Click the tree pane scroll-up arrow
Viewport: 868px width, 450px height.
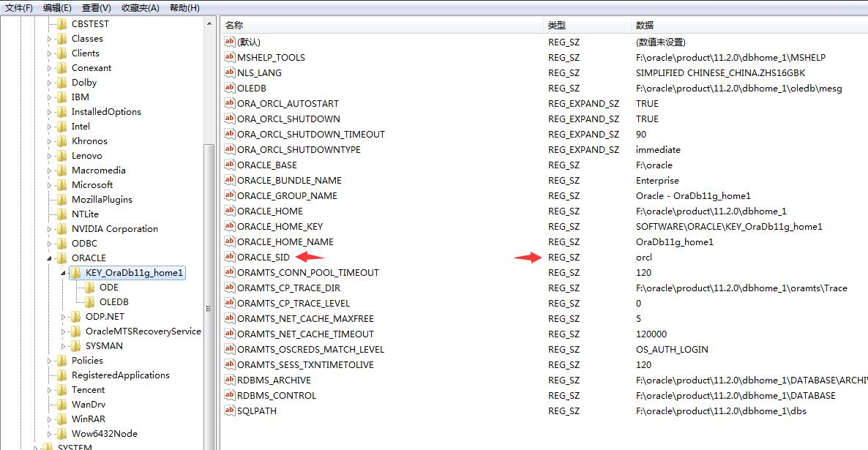[209, 24]
